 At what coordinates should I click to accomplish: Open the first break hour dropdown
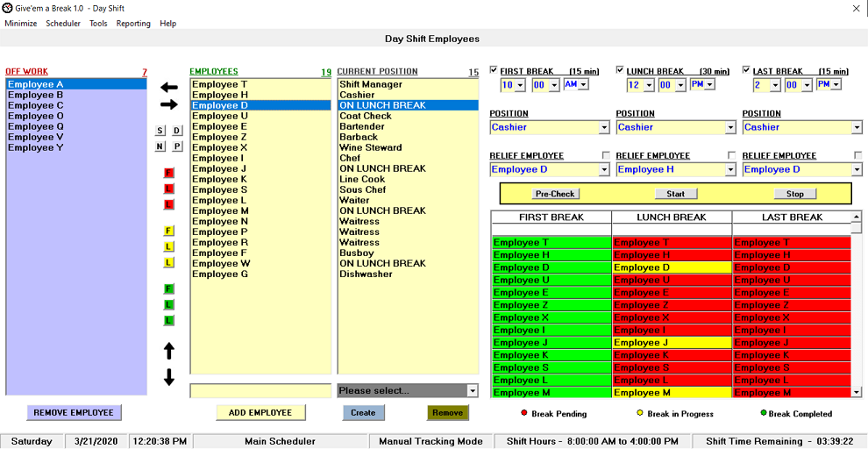pyautogui.click(x=520, y=85)
